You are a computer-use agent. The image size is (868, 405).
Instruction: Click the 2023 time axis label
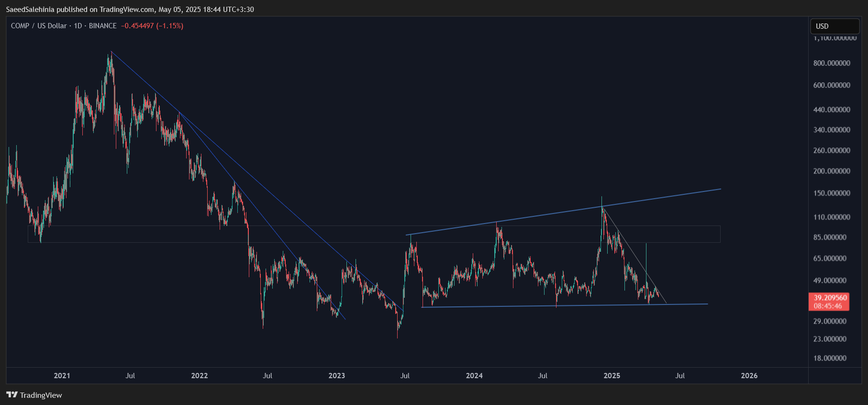[337, 376]
